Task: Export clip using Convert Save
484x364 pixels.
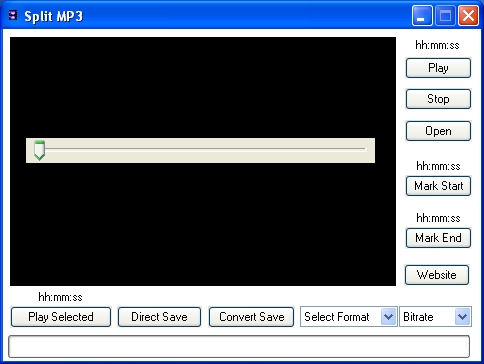Action: (x=251, y=317)
